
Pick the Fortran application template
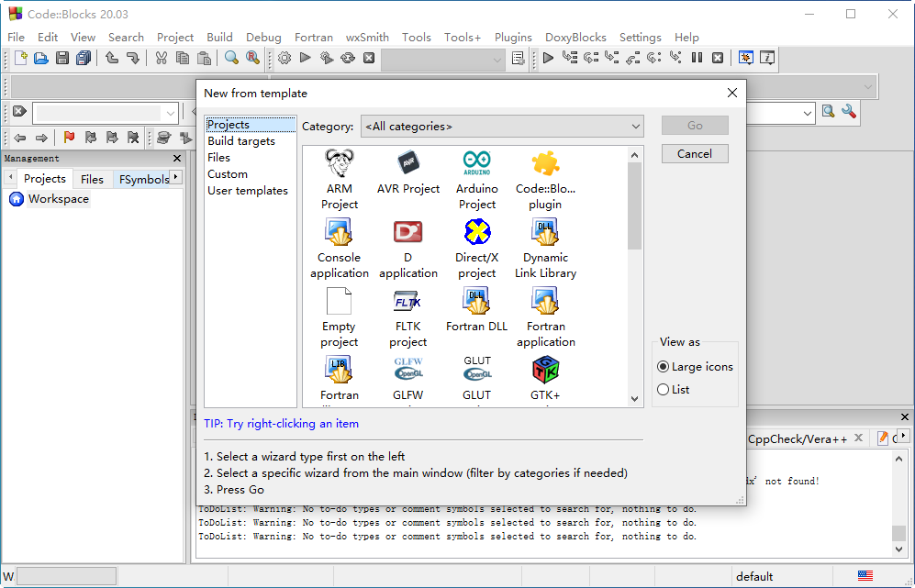[x=545, y=317]
